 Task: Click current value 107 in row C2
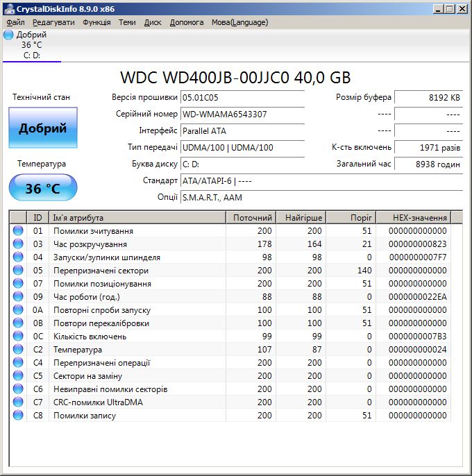click(x=264, y=350)
